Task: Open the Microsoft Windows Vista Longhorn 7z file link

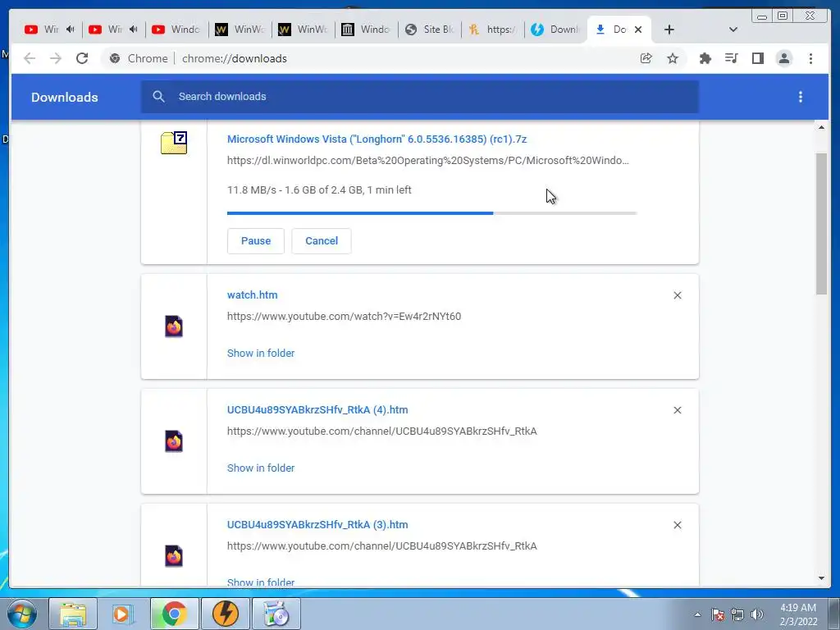Action: [377, 139]
